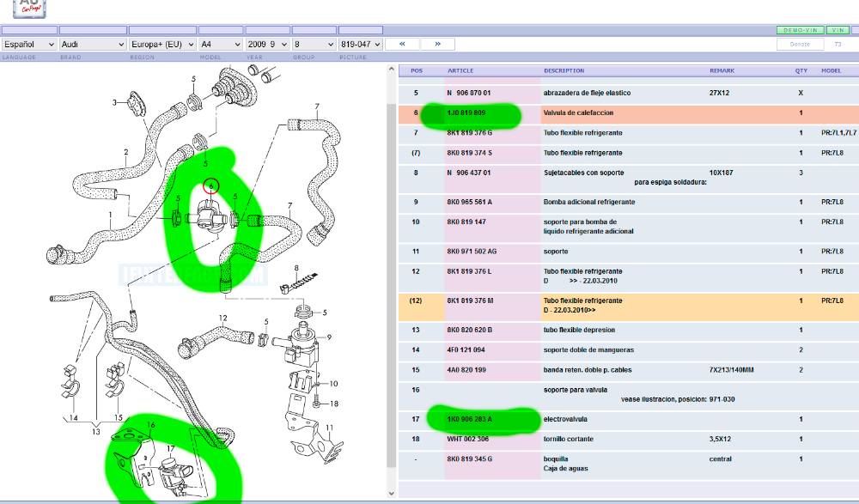Select article WHT 002 306
Screen dimensions: 859x504
click(466, 439)
